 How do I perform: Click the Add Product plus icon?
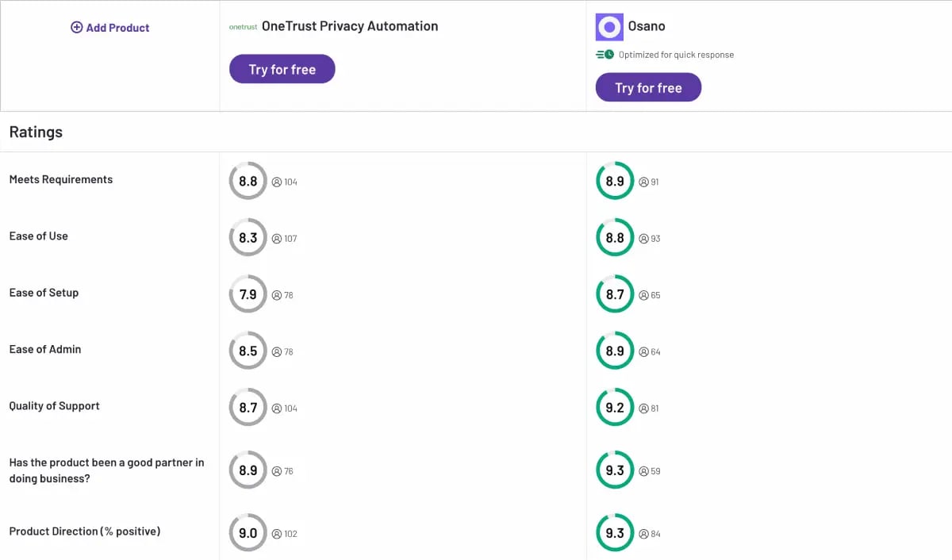pos(77,28)
